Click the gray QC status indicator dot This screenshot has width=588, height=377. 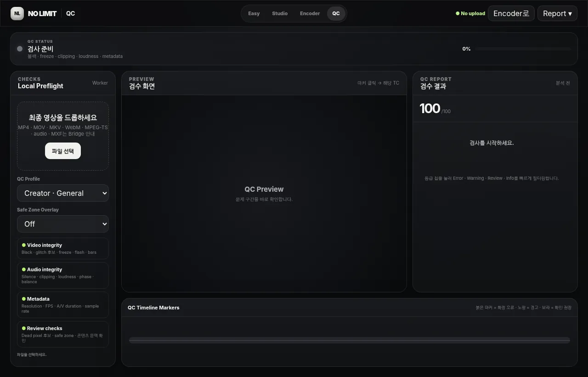20,49
